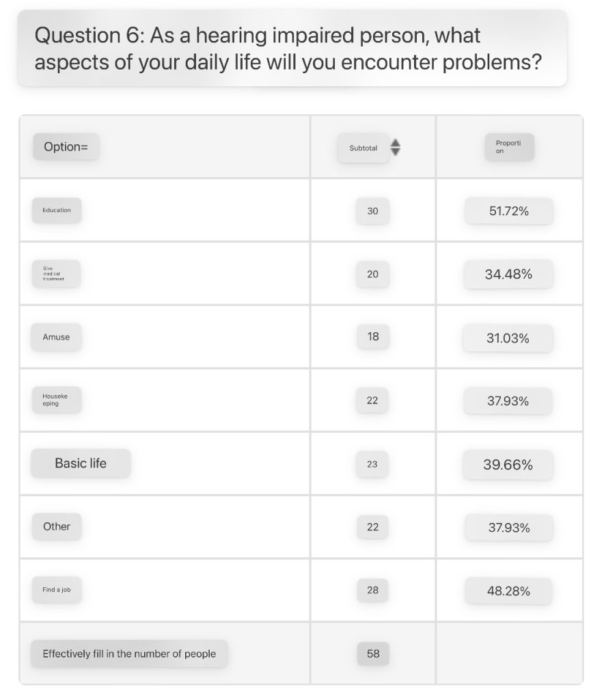Screen dimensions: 591x700
Task: Click the Other option chip
Action: [x=57, y=527]
